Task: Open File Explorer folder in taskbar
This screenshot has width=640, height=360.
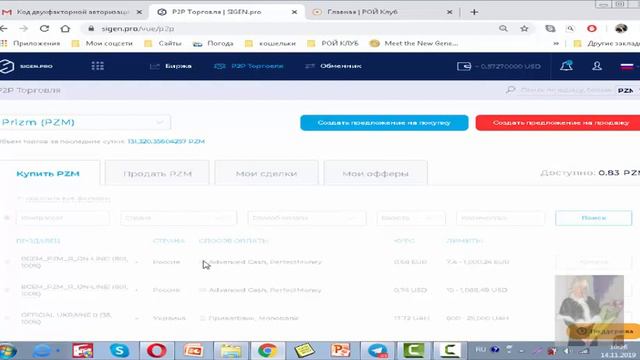Action: click(x=231, y=351)
